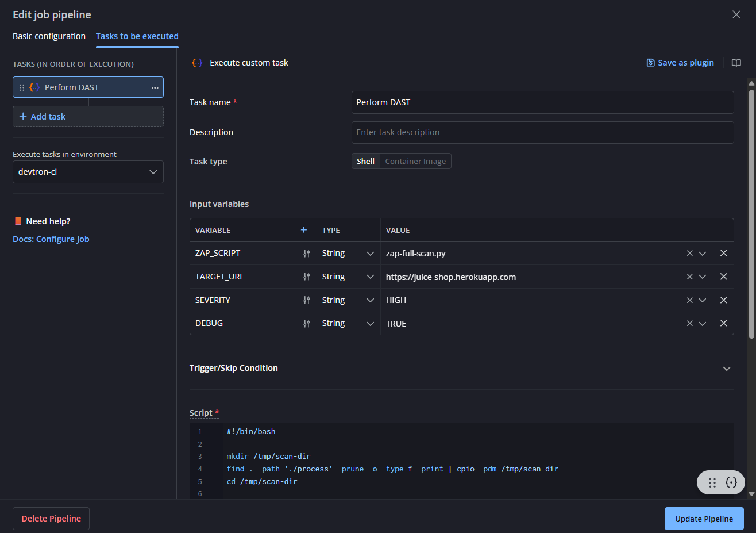Add a new input variable with plus icon
Image resolution: width=756 pixels, height=533 pixels.
(x=304, y=230)
